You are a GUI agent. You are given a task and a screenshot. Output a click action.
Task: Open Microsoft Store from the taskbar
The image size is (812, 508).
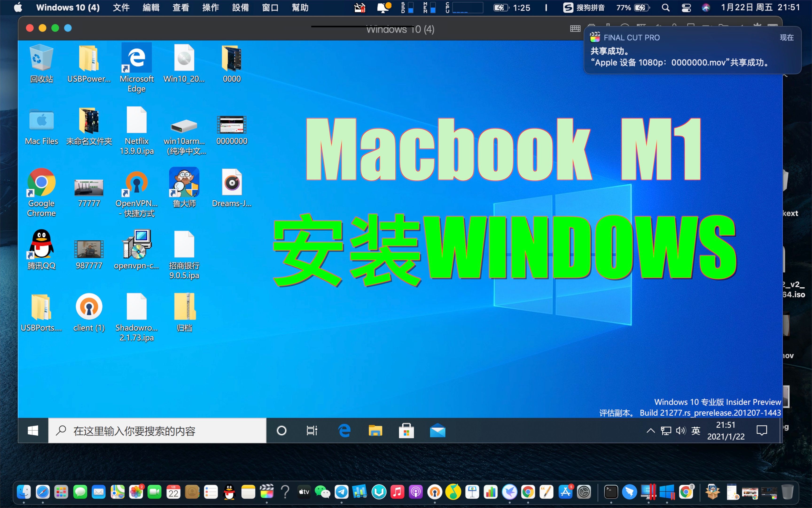click(406, 430)
